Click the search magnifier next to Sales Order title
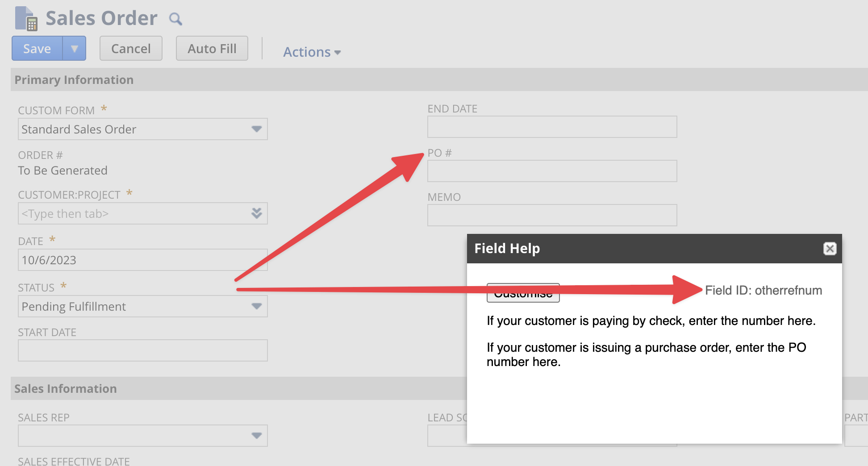This screenshot has width=868, height=466. pyautogui.click(x=175, y=19)
